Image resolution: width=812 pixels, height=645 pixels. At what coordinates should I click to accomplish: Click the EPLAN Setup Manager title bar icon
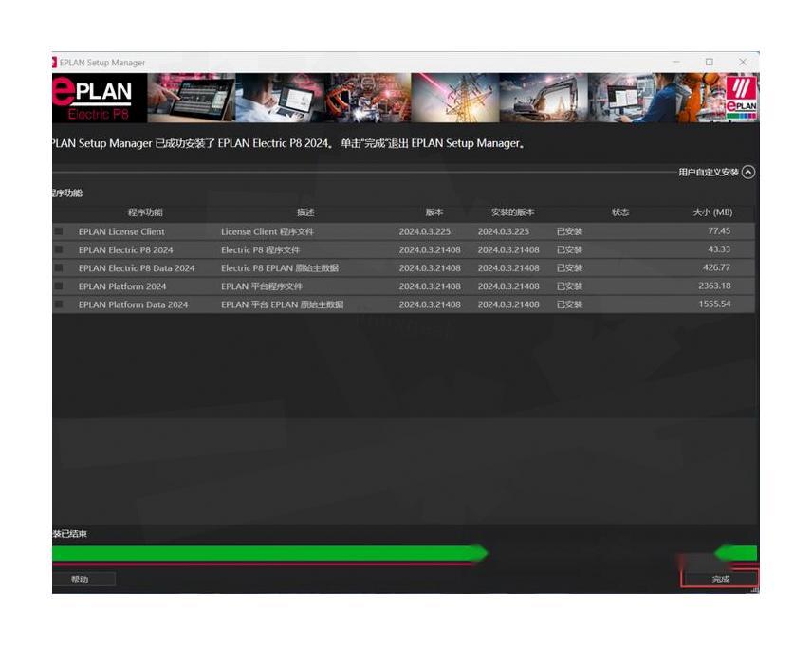click(54, 63)
